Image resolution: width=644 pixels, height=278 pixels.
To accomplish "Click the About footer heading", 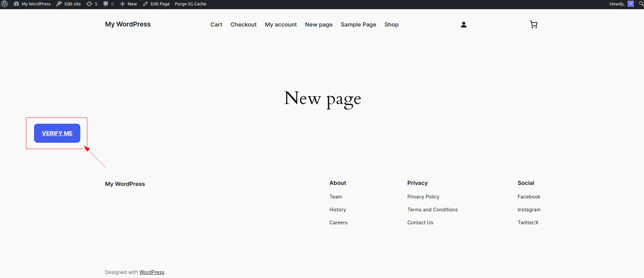I will (x=338, y=183).
